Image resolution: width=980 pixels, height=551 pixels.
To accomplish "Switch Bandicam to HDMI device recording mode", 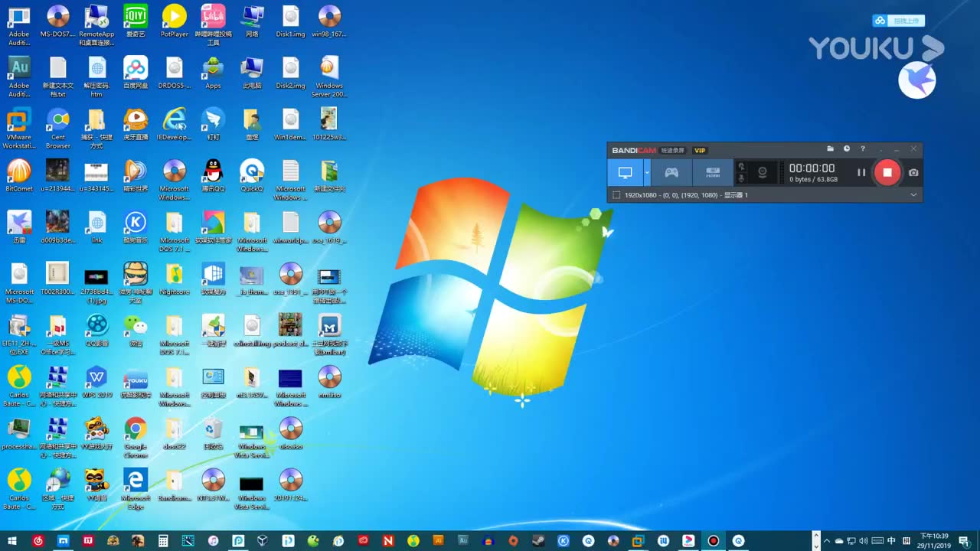I will tap(713, 172).
